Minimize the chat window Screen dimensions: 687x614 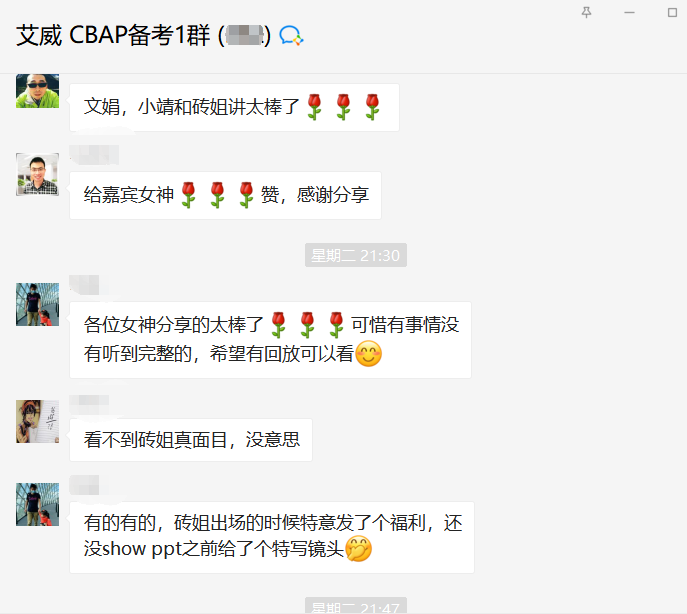629,13
